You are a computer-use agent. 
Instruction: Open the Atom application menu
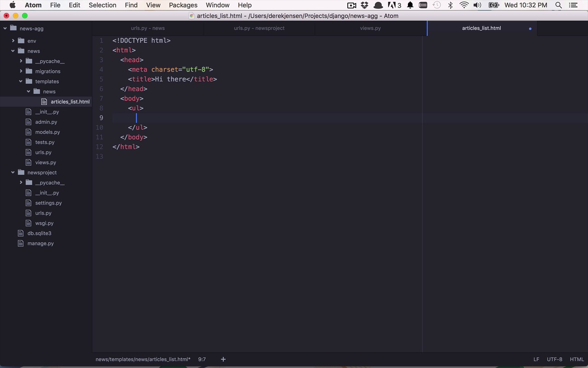pos(33,5)
